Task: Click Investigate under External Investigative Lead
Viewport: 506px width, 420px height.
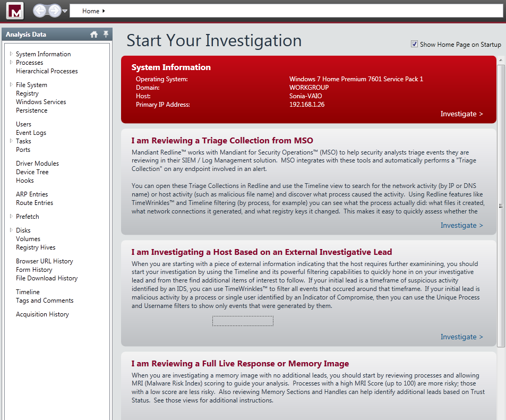Action: click(x=461, y=337)
